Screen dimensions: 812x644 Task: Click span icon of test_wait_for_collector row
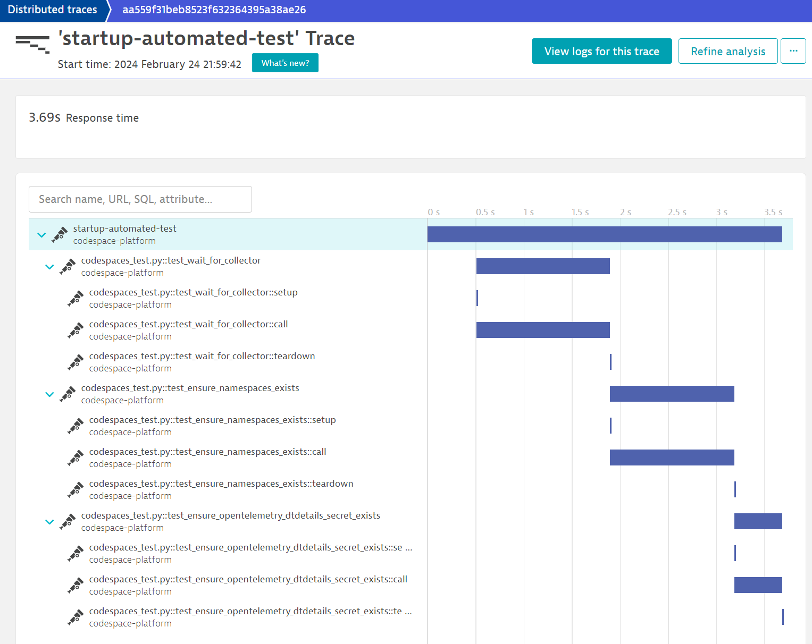[68, 266]
